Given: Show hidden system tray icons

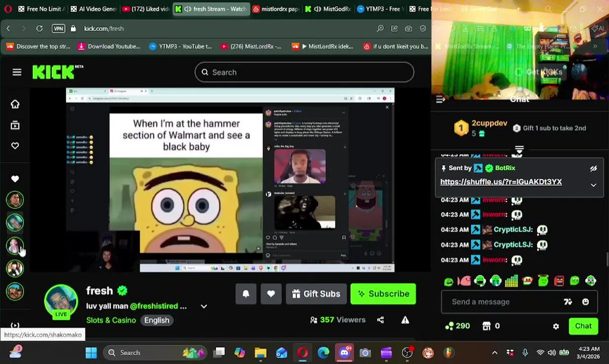Looking at the screenshot, I should click(495, 353).
